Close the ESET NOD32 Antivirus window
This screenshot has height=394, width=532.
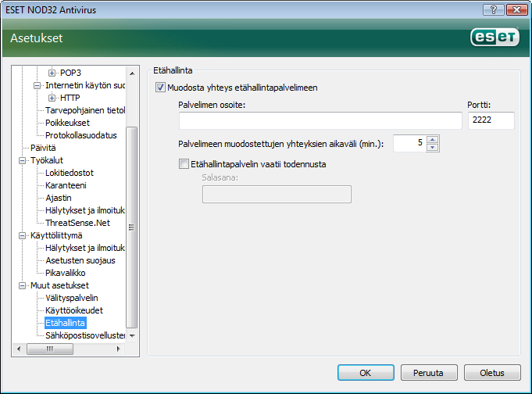516,10
